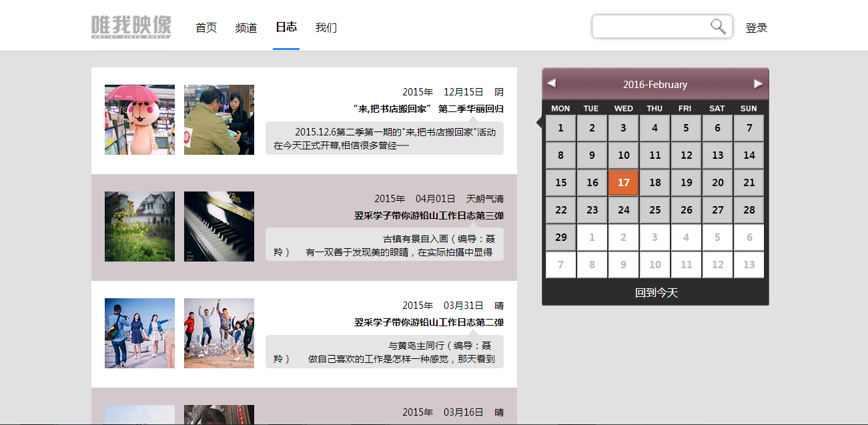Click date 2015年 04月01日 天朗气清
868x425 pixels.
(439, 198)
